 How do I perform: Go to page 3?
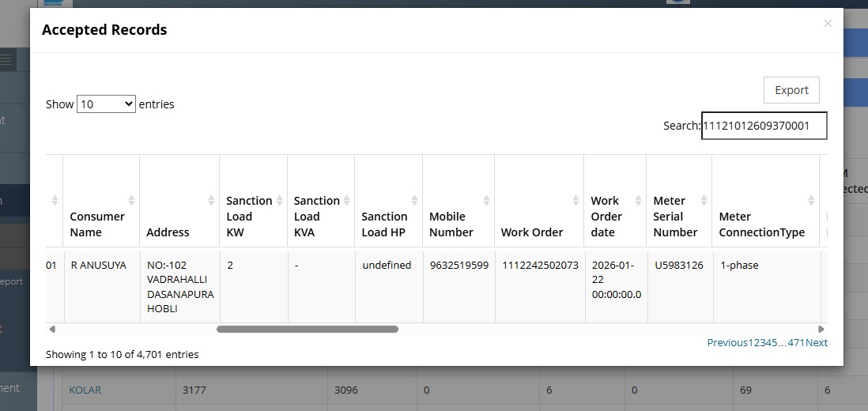point(764,342)
